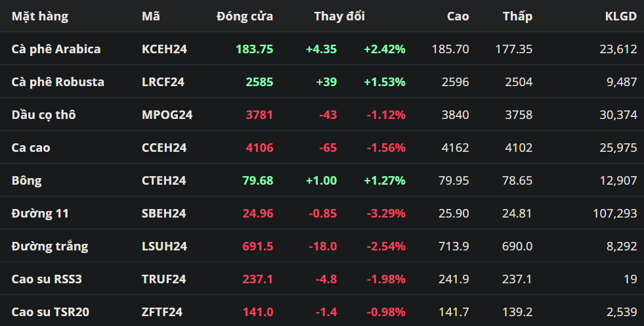Click the Cao su TSR20 commodity name
The height and width of the screenshot is (326, 644).
(51, 312)
